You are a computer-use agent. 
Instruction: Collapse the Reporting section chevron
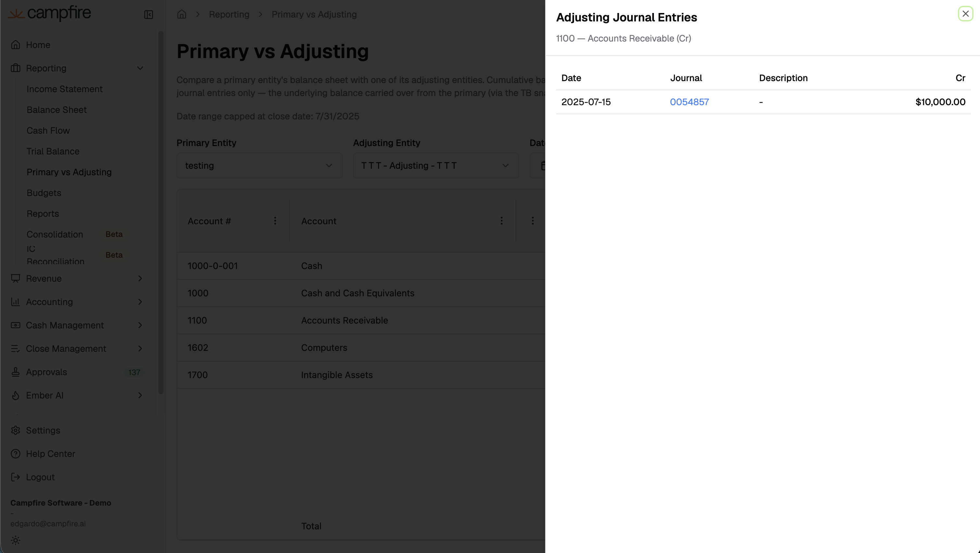[140, 68]
